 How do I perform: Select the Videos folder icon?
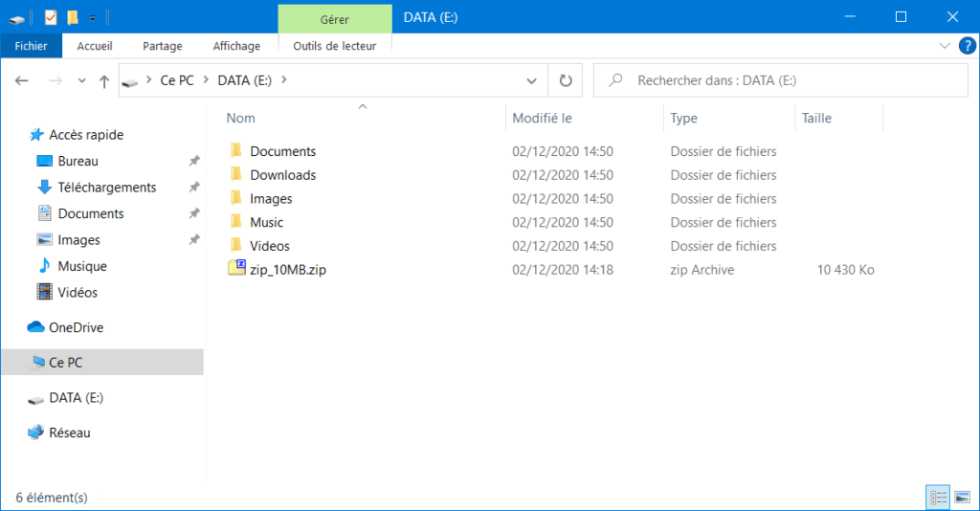(235, 246)
